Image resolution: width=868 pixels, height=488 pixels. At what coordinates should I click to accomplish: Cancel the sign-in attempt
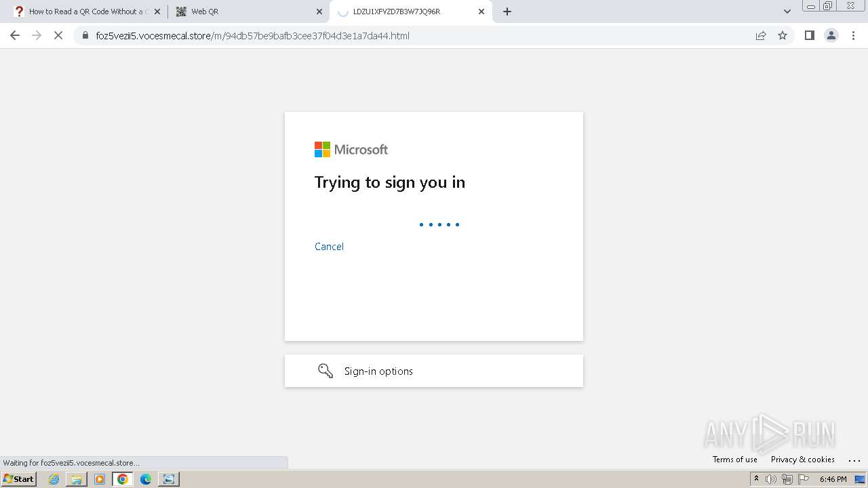[x=329, y=247]
